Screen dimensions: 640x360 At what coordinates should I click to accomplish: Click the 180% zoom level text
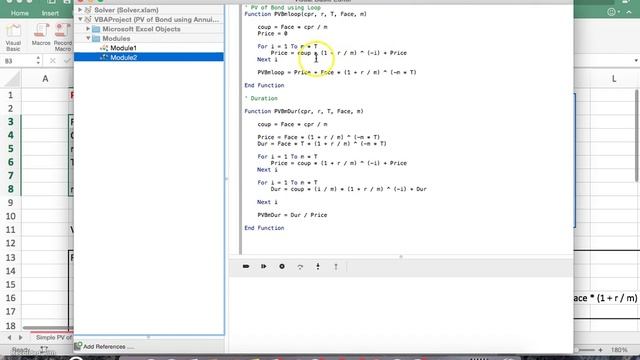click(x=619, y=350)
